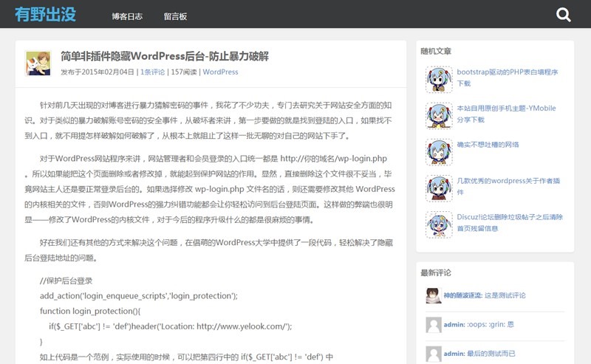Image resolution: width=591 pixels, height=364 pixels.
Task: Click the 随机文章 sidebar heading
Action: coord(436,51)
